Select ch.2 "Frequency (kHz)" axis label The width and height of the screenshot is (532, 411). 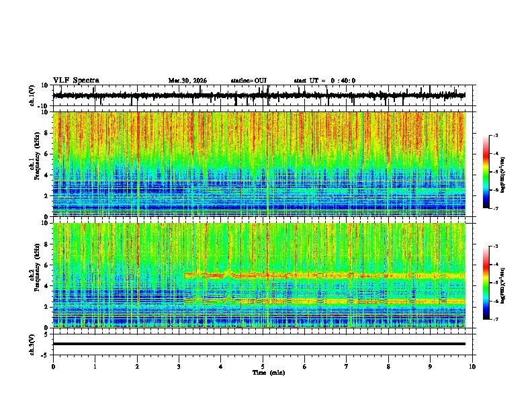click(x=36, y=267)
